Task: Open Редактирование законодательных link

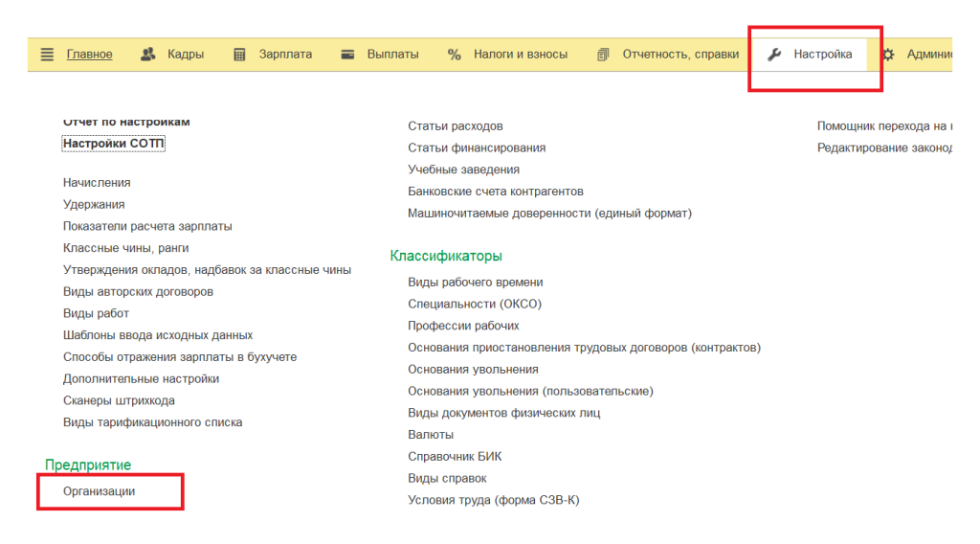Action: pos(884,148)
